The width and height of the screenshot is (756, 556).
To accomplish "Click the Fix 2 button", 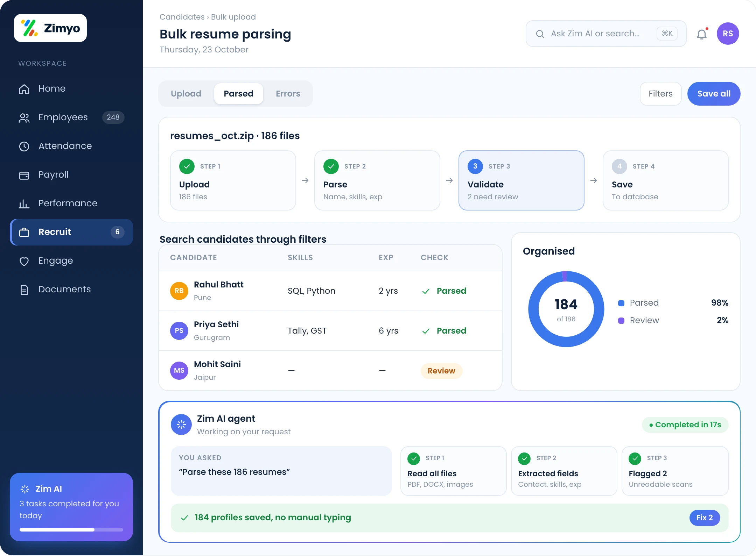I will (705, 518).
